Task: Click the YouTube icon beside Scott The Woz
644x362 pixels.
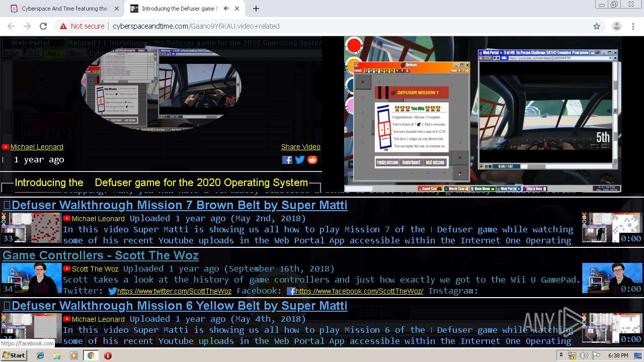Action: point(67,269)
